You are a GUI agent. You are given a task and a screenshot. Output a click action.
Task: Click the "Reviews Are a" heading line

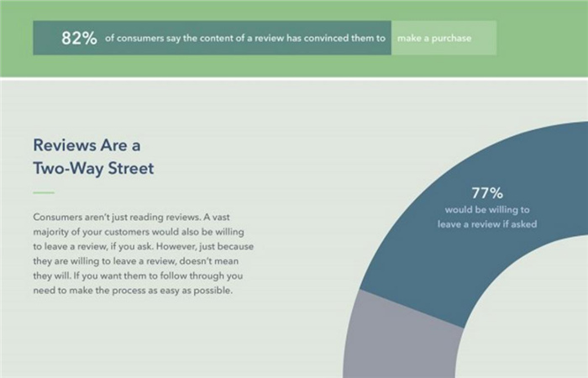pos(86,145)
